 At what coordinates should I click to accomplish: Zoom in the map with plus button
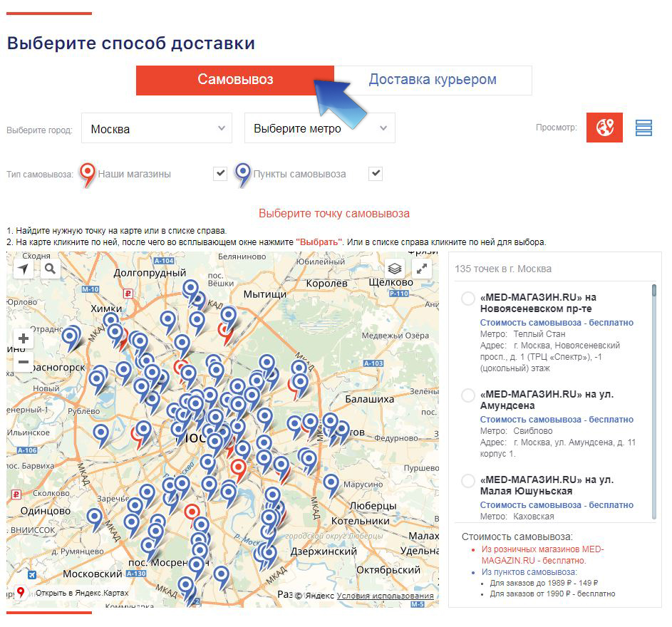(24, 338)
